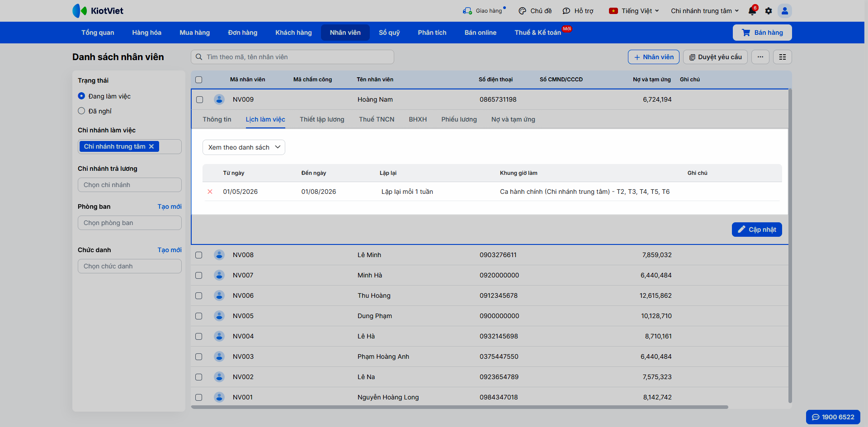The height and width of the screenshot is (427, 868).
Task: Open the Giao hàng delivery icon
Action: [467, 11]
